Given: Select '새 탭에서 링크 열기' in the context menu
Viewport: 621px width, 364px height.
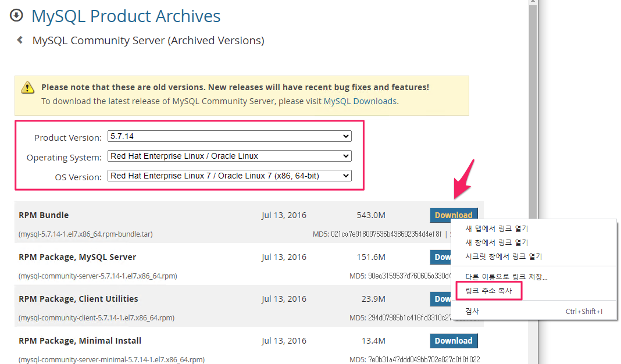Looking at the screenshot, I should pos(497,229).
